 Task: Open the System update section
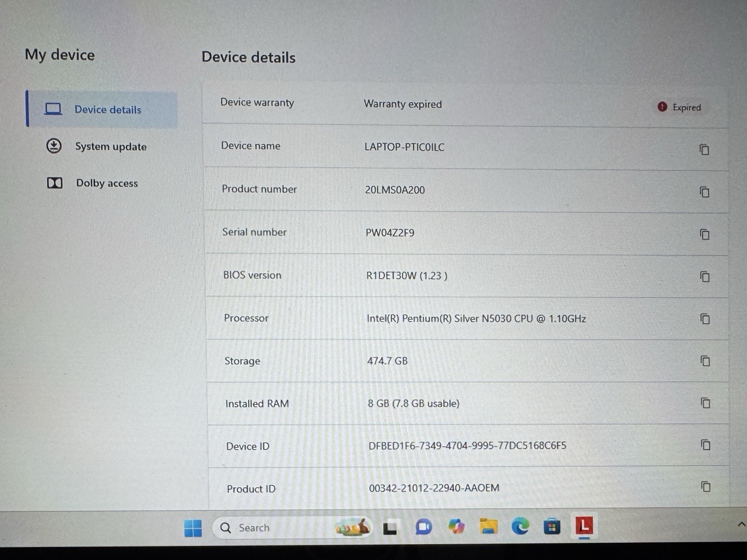[97, 147]
